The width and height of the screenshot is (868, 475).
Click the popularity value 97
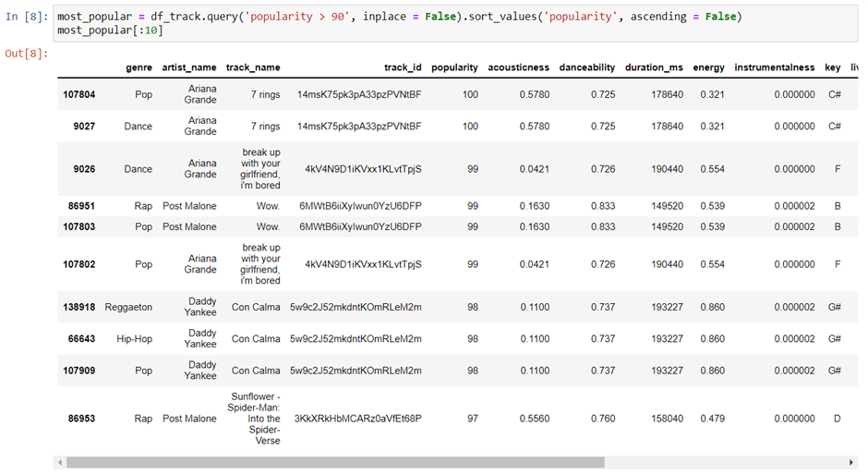pyautogui.click(x=472, y=419)
